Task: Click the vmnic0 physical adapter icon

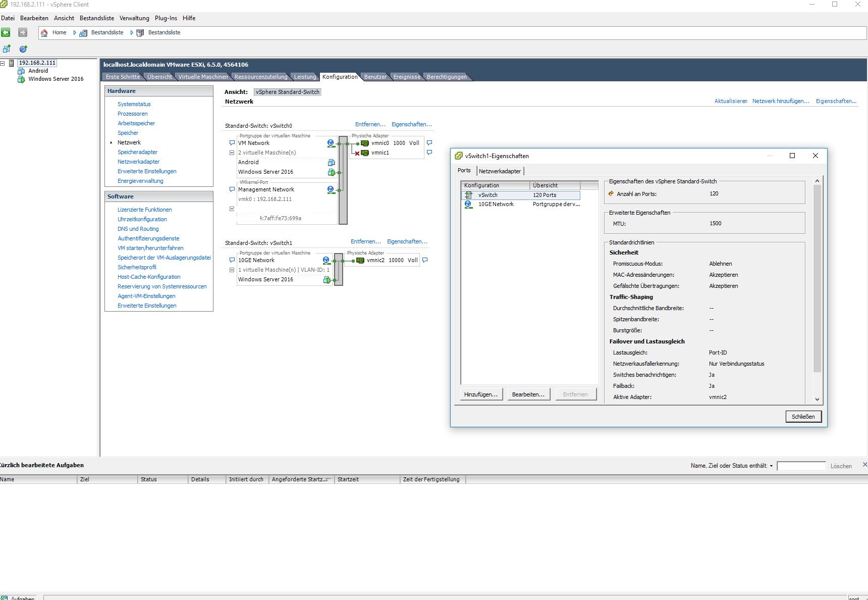Action: (364, 143)
